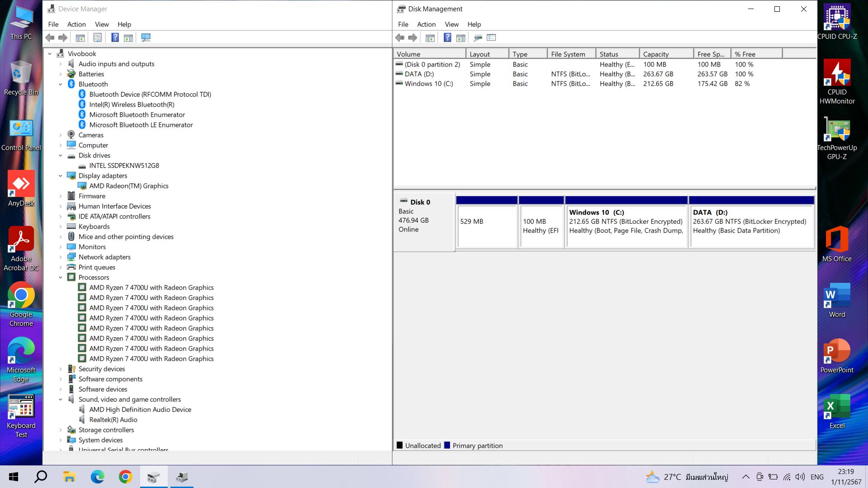Viewport: 868px width, 488px height.
Task: Click Windows 10 (C:) partition block
Action: coord(626,222)
